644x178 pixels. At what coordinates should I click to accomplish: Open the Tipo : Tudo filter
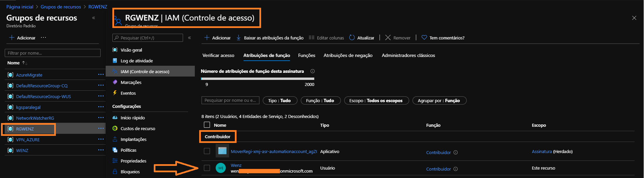point(279,100)
